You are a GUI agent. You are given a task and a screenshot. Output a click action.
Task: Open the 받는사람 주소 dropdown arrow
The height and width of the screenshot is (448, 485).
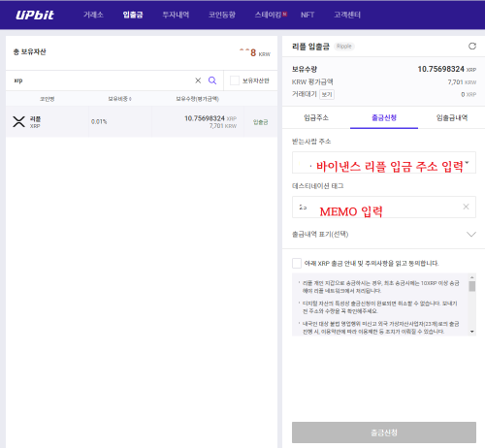click(467, 163)
